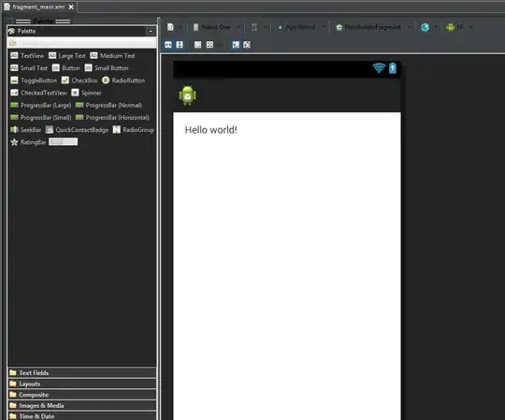Screen dimensions: 505x420
Task: Open the Android API version dropdown
Action: tap(459, 27)
